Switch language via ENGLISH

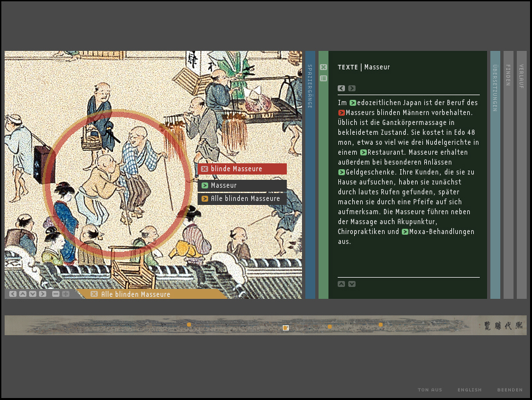(470, 390)
